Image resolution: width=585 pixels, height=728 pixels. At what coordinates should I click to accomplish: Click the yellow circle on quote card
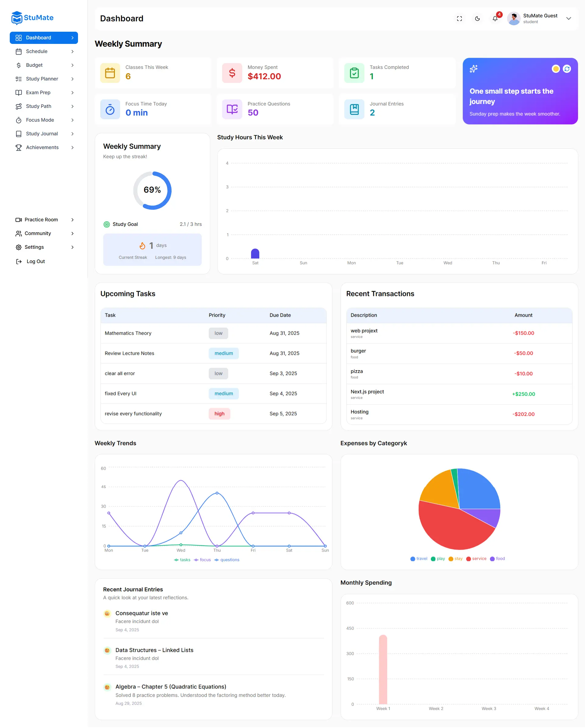[x=555, y=69]
